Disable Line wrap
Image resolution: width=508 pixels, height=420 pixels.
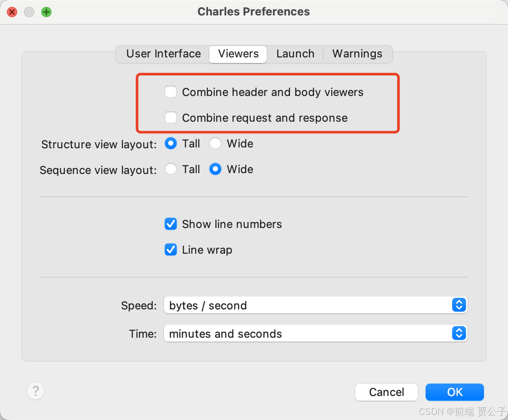tap(171, 249)
